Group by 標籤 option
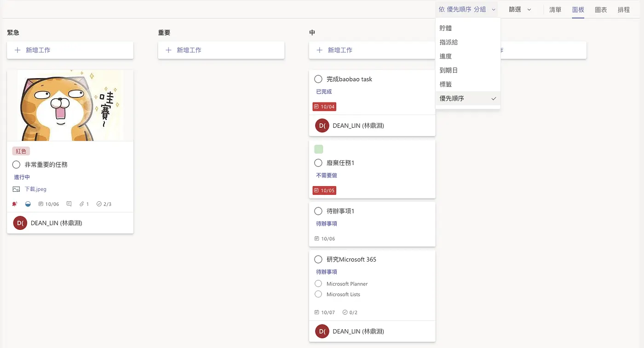644x348 pixels. [x=468, y=85]
